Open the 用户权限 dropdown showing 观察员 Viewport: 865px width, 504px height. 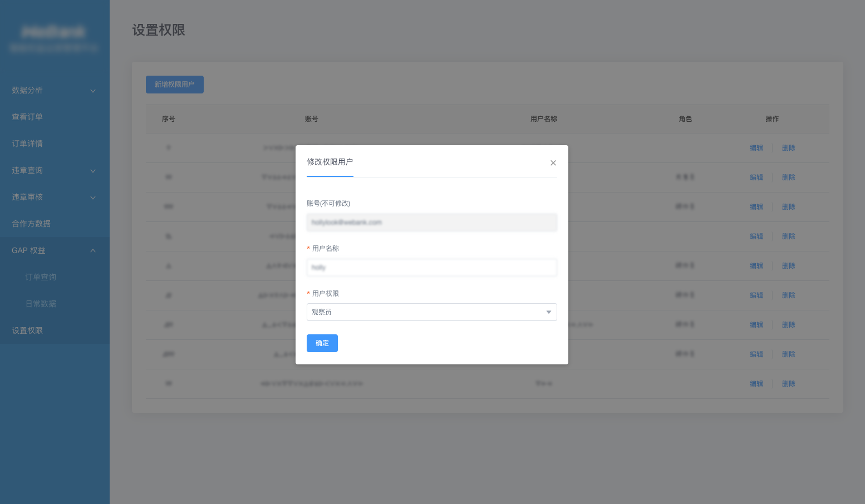(431, 312)
